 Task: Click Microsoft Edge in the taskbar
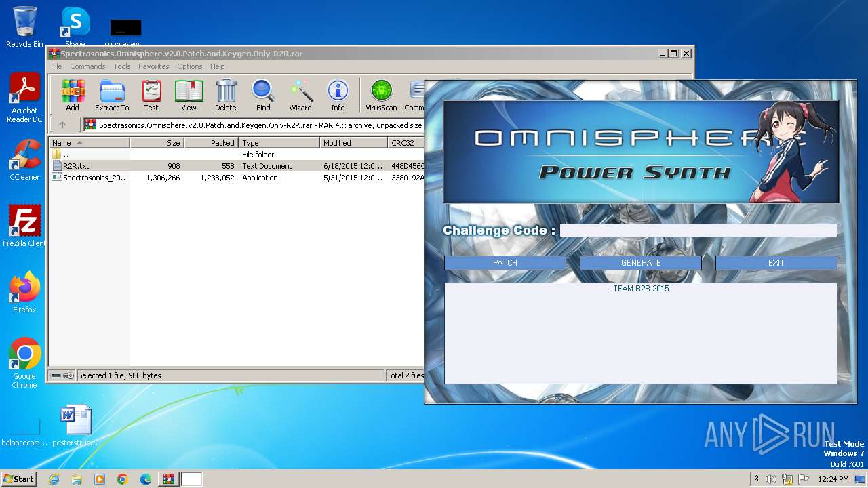tap(146, 479)
